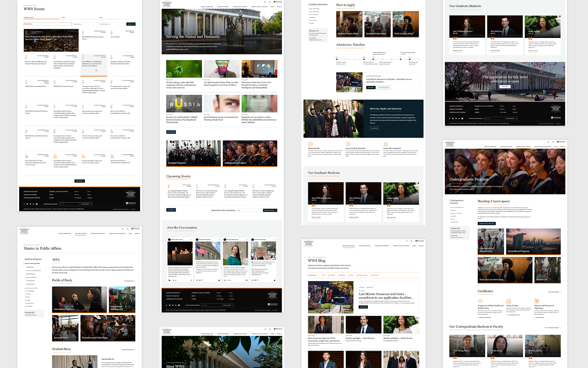
Task: Switch to the Today tab on WWS Events
Action: [63, 18]
